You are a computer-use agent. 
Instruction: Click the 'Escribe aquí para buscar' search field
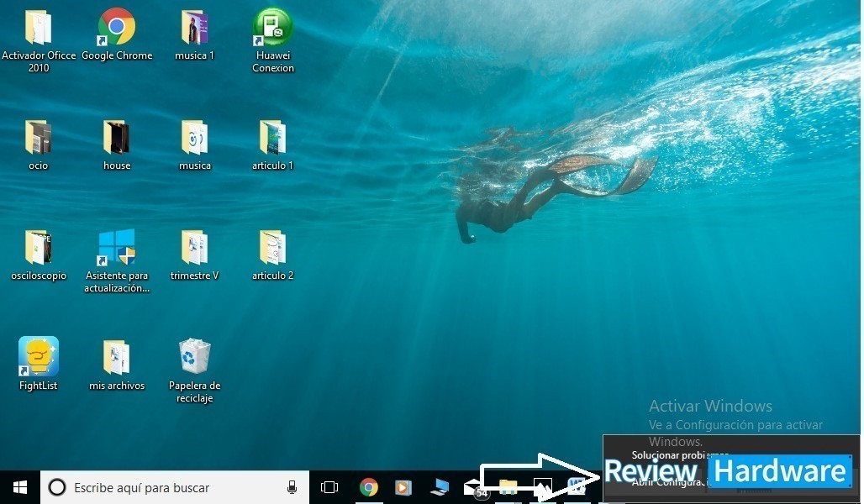[175, 487]
